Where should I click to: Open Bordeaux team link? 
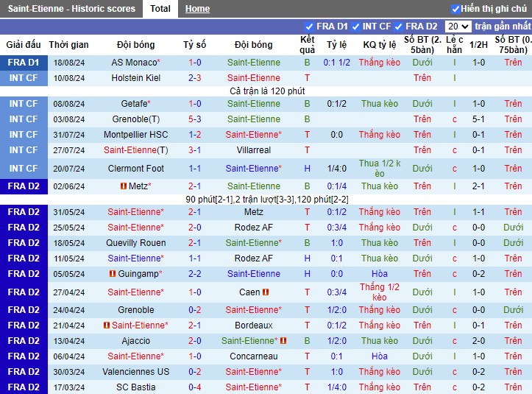click(x=253, y=326)
